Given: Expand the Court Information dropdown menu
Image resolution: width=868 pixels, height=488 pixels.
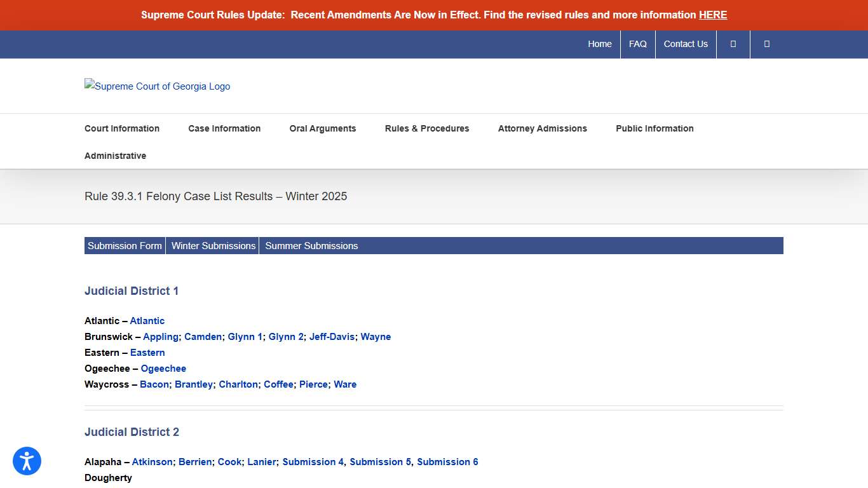Looking at the screenshot, I should pos(122,128).
